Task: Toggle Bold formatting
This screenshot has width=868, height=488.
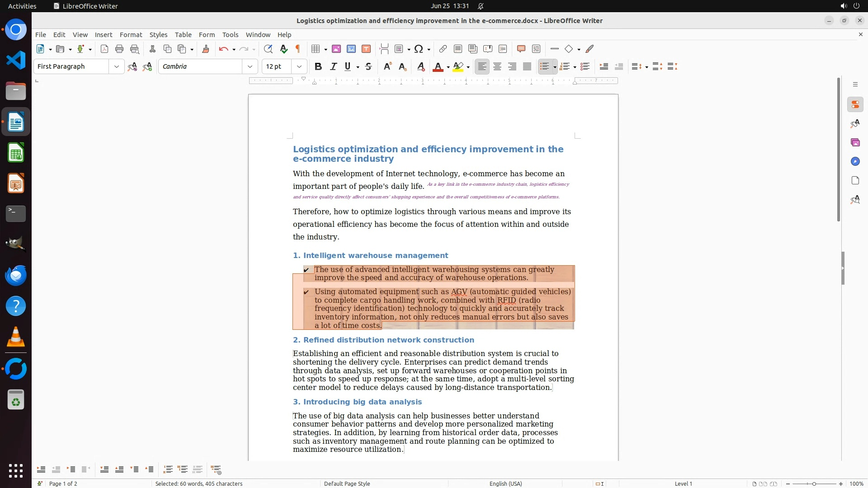Action: [318, 66]
